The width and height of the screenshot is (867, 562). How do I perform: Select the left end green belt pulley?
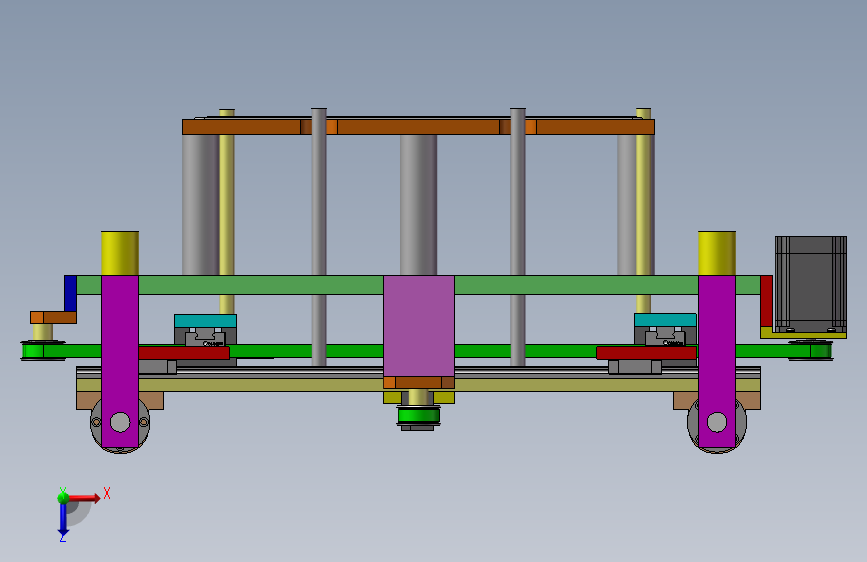tap(33, 351)
